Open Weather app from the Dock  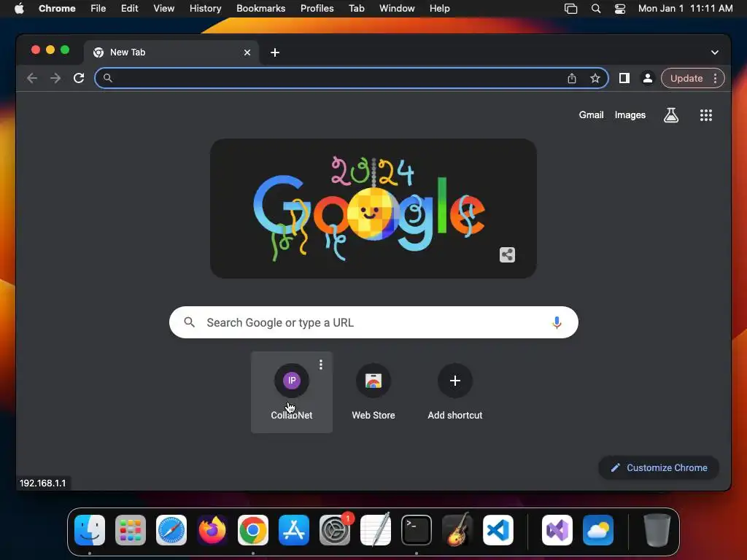click(598, 530)
